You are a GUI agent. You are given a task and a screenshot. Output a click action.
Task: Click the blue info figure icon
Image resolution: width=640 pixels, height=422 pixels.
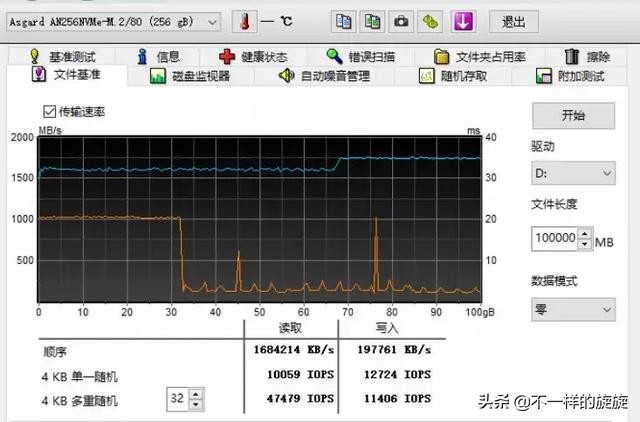pos(142,56)
